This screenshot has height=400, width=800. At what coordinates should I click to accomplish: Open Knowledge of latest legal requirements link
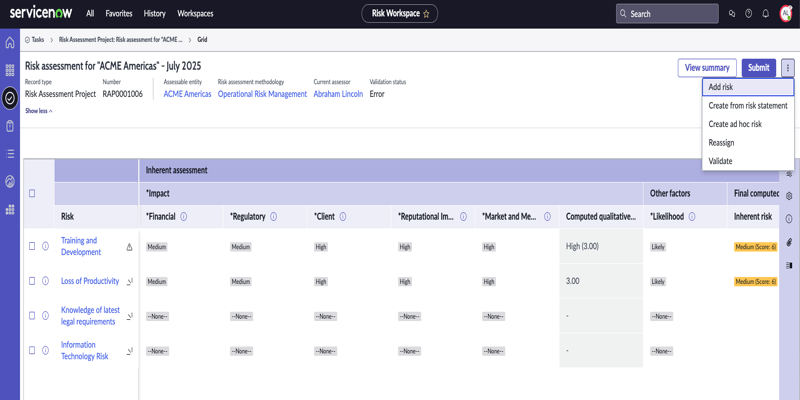click(x=90, y=316)
